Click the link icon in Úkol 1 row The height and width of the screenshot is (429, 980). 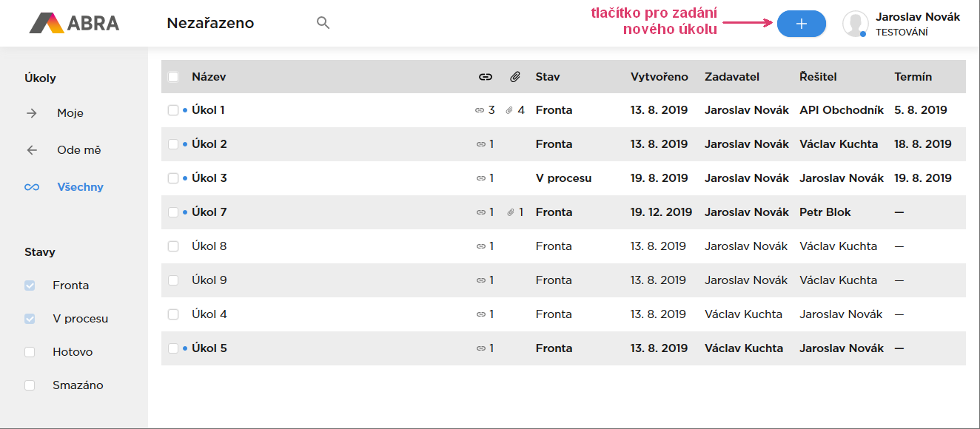tap(480, 110)
